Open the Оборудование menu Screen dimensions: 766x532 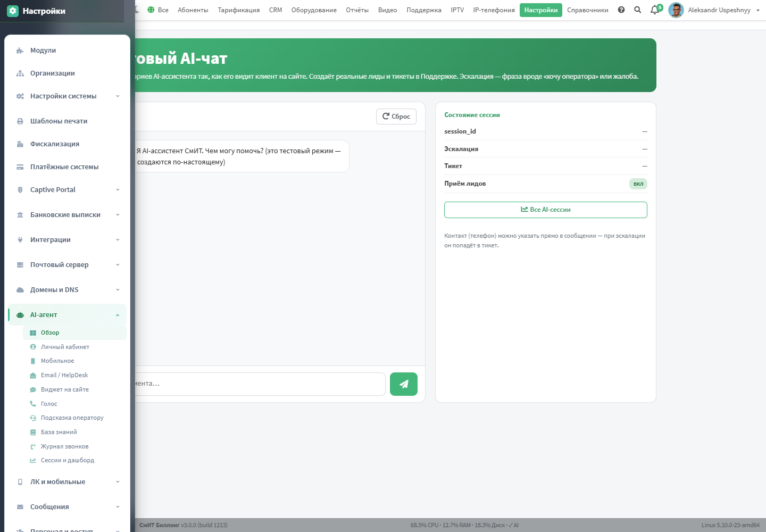point(314,10)
